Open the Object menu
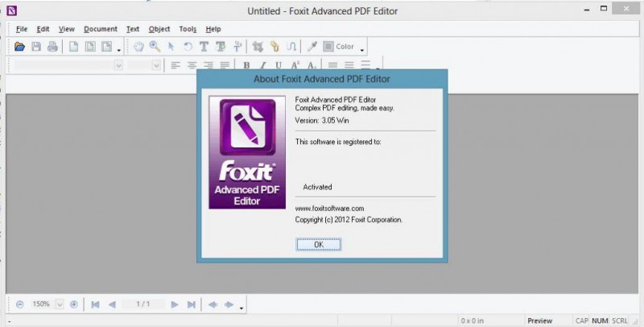Screen dimensions: 644x327 159,29
